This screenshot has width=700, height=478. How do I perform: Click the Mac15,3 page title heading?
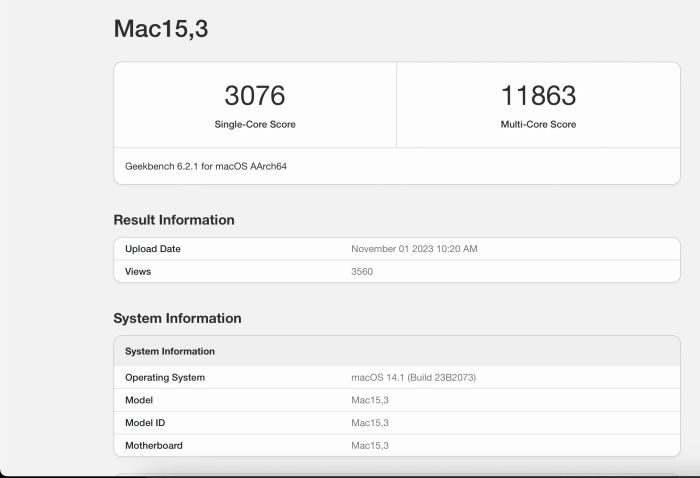point(160,29)
